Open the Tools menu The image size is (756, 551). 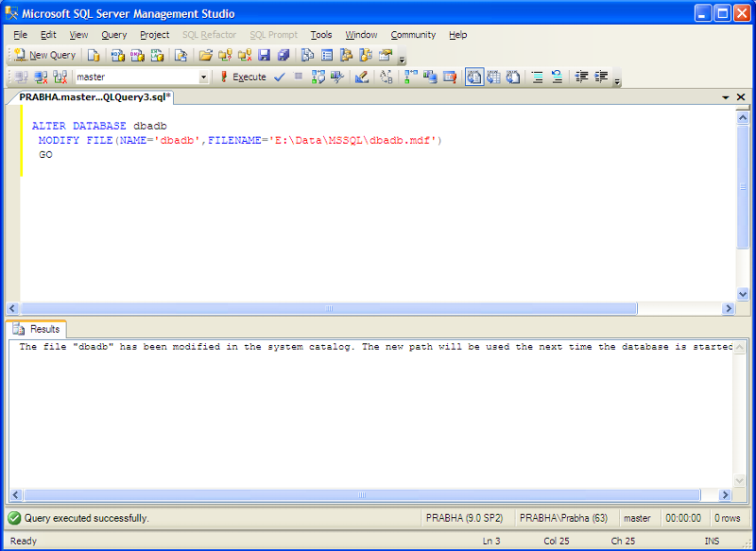321,35
